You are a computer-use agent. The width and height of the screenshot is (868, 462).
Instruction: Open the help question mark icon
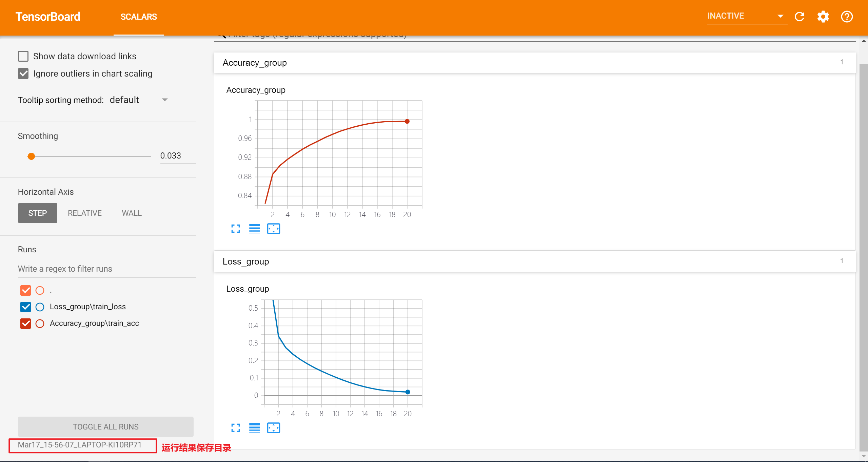[847, 17]
